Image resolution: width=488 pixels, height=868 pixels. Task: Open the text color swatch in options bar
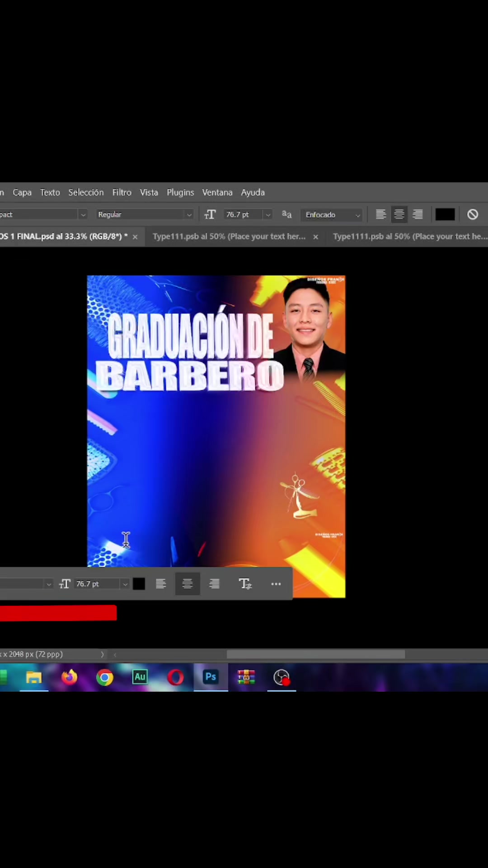[x=445, y=215]
